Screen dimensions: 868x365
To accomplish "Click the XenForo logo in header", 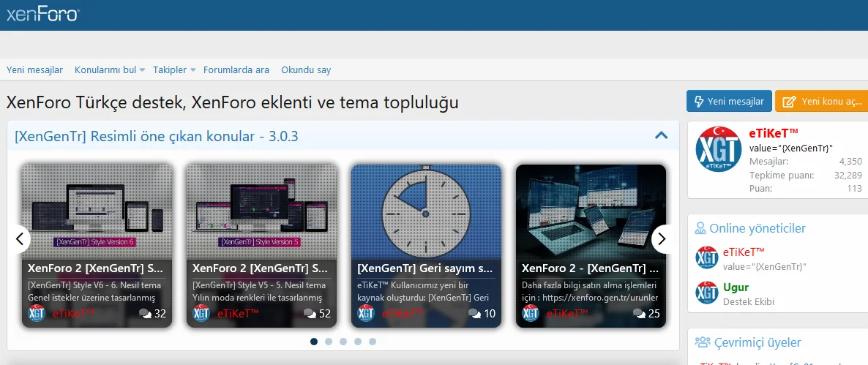I will pos(42,14).
